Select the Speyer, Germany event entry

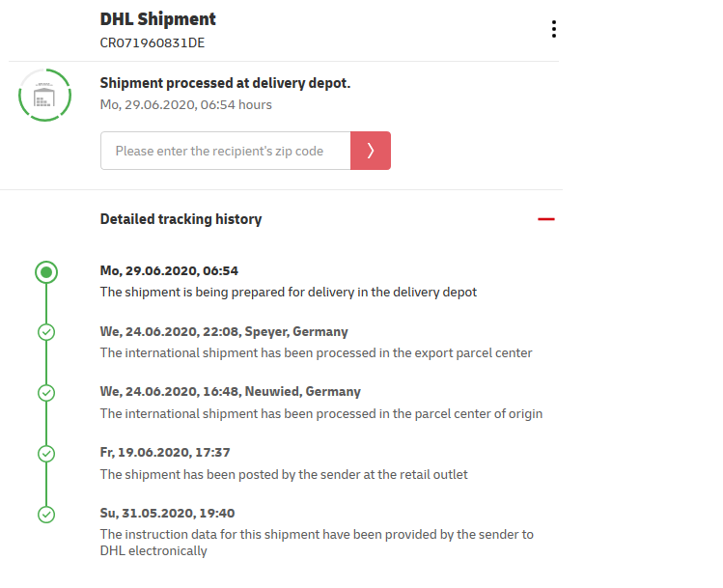tap(316, 342)
